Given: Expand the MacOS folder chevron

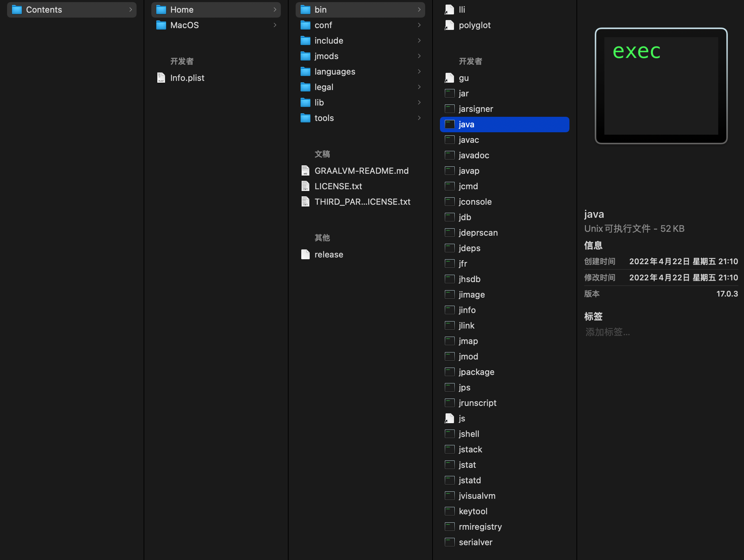Looking at the screenshot, I should (x=275, y=25).
